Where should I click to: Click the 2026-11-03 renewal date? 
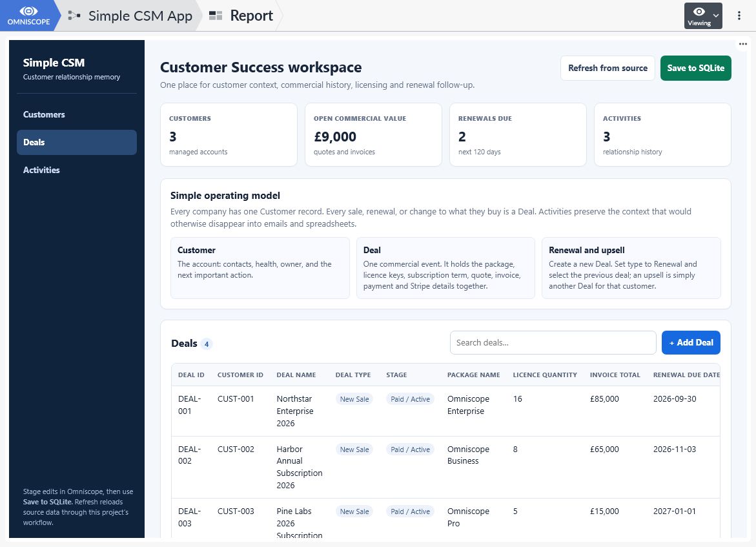click(x=675, y=449)
